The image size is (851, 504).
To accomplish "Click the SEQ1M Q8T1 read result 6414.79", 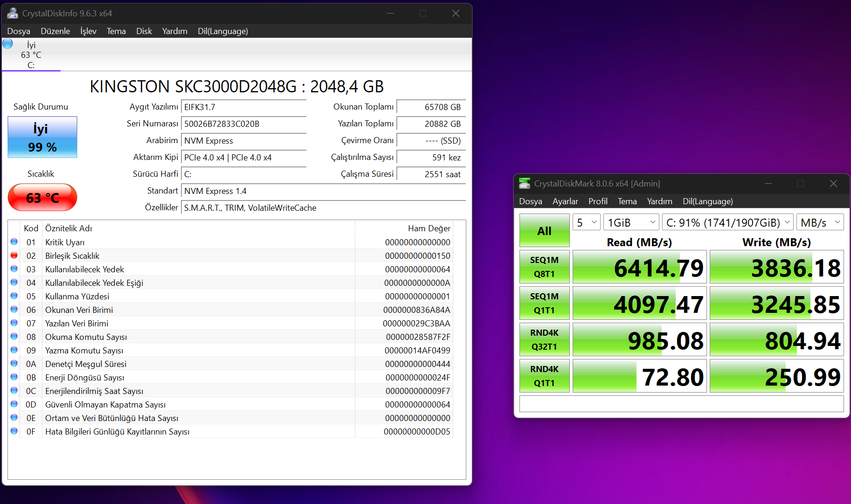I will (640, 267).
